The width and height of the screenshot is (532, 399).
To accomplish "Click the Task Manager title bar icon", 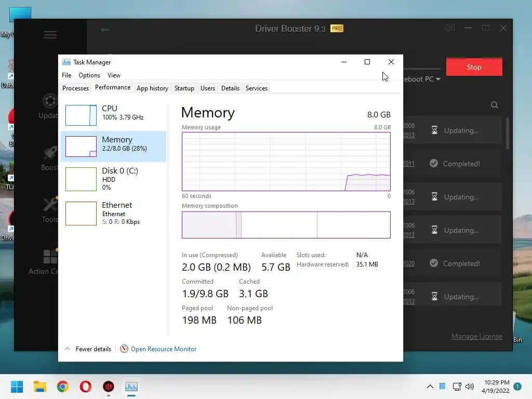I will (x=66, y=62).
